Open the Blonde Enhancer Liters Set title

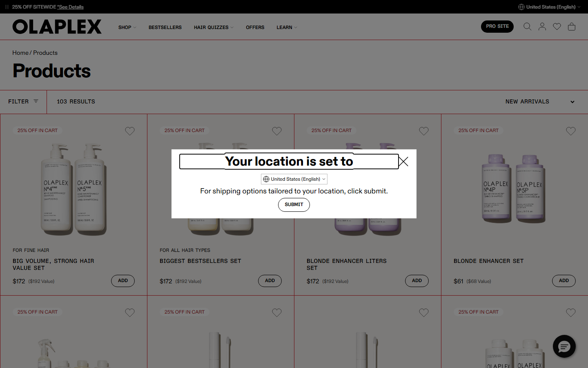tap(347, 265)
